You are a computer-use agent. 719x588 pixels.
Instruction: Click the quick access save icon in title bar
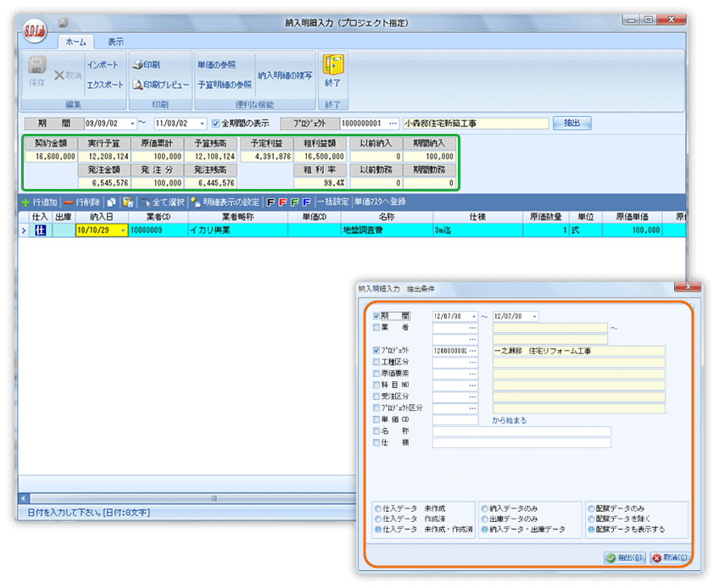tap(64, 23)
